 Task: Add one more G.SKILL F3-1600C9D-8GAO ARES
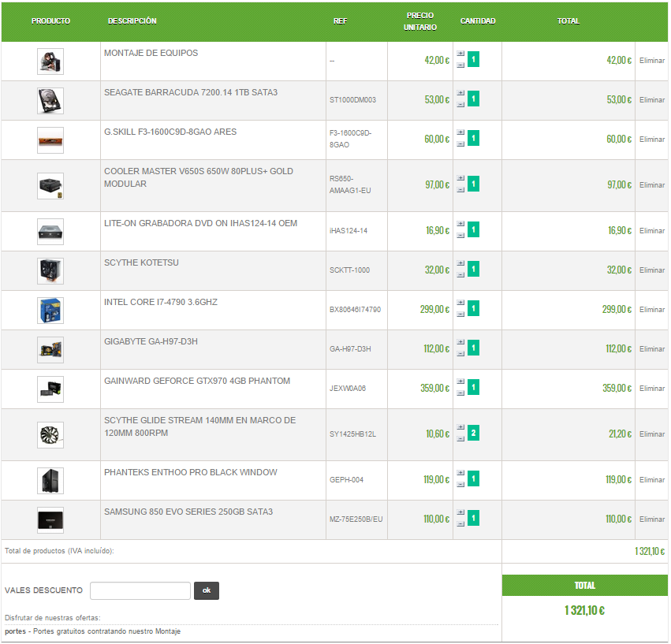click(460, 132)
